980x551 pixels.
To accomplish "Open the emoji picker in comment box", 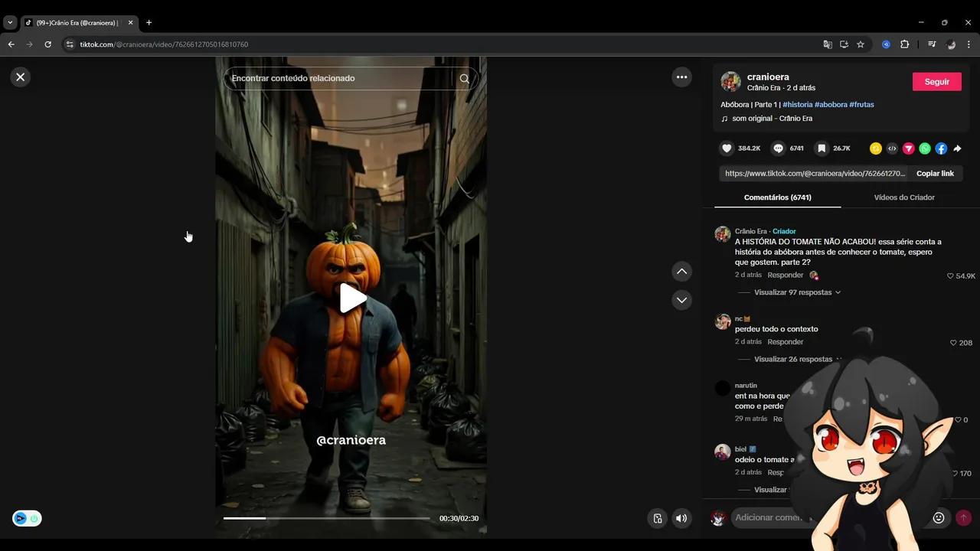I will pos(939,518).
